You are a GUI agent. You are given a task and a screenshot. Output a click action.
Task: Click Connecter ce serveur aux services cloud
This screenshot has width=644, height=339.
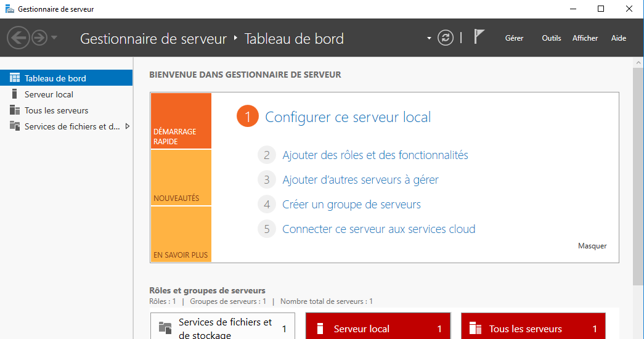pos(378,229)
